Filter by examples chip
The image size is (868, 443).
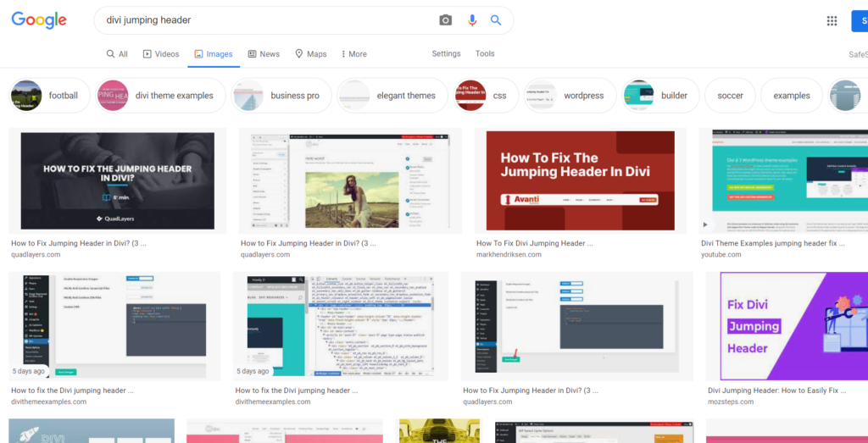pyautogui.click(x=792, y=96)
